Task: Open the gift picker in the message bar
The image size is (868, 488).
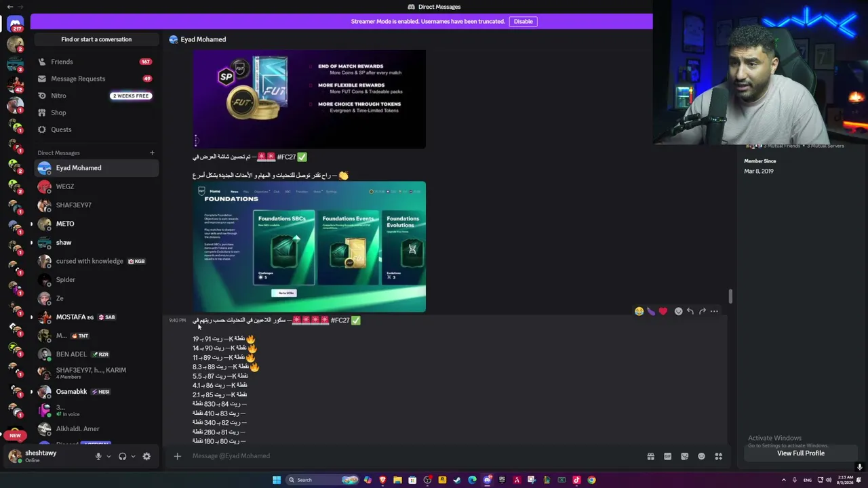Action: point(650,456)
